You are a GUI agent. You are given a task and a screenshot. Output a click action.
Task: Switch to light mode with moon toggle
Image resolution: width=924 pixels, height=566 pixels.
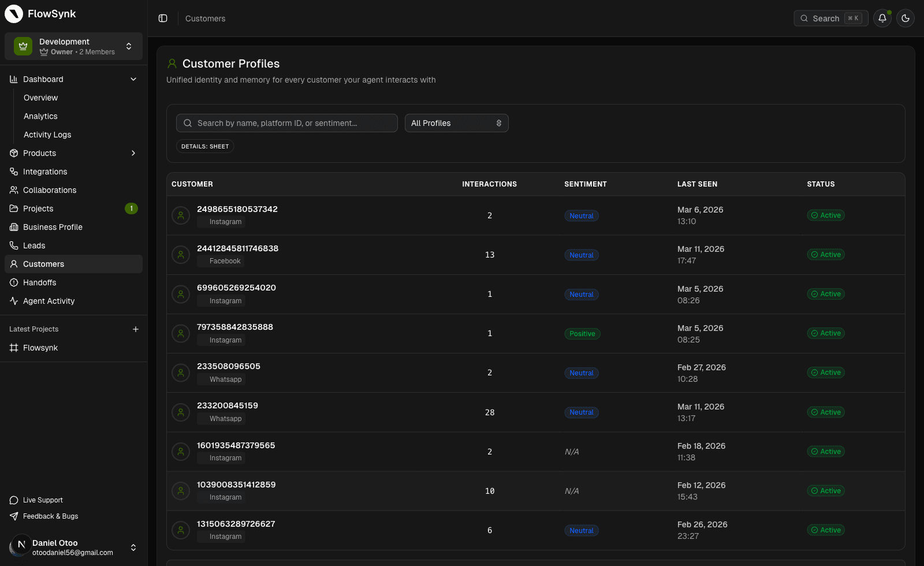[x=906, y=18]
